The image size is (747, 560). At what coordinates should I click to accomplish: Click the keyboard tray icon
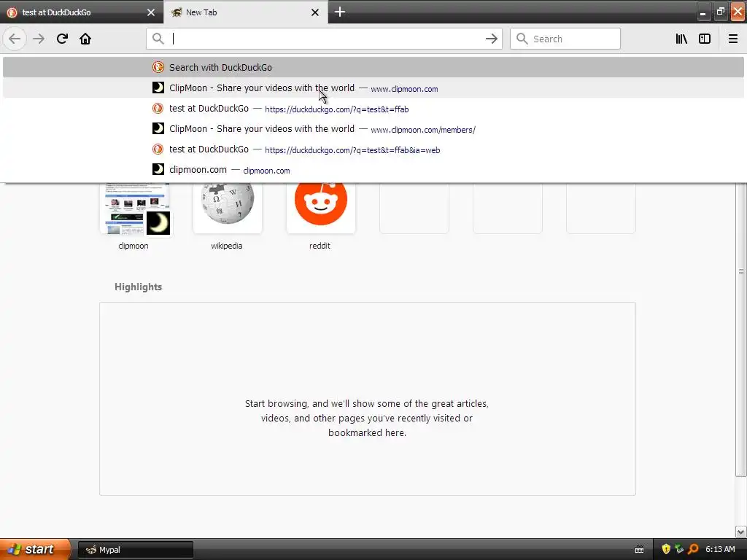click(639, 550)
